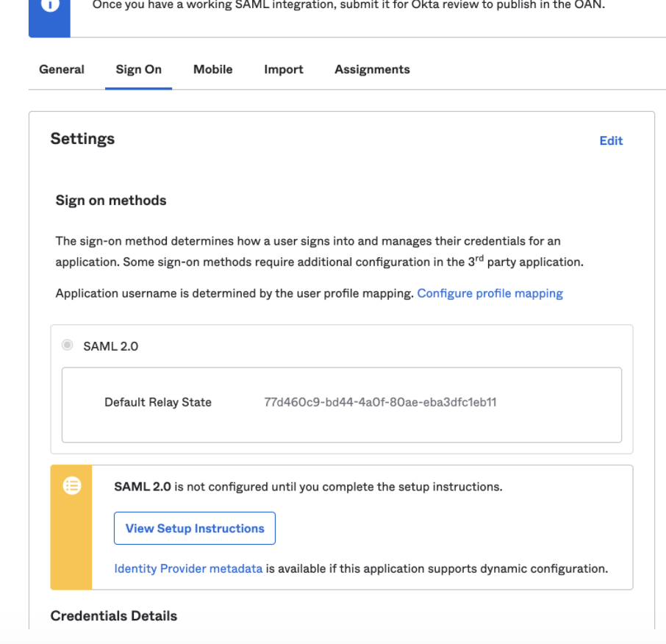Select the SAML 2.0 radio button
Image resolution: width=666 pixels, height=644 pixels.
point(67,345)
